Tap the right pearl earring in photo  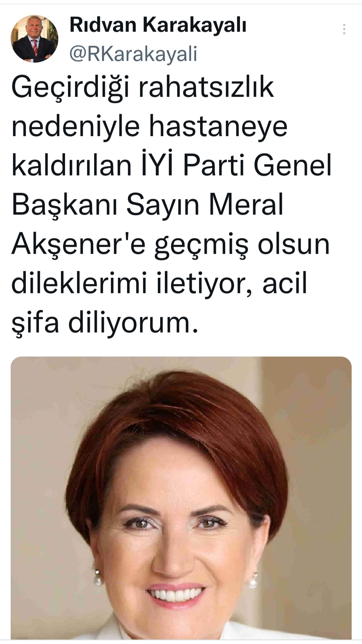coord(253,581)
